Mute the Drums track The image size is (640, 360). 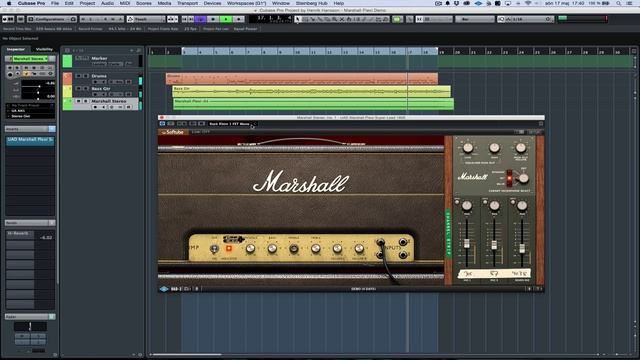(78, 76)
